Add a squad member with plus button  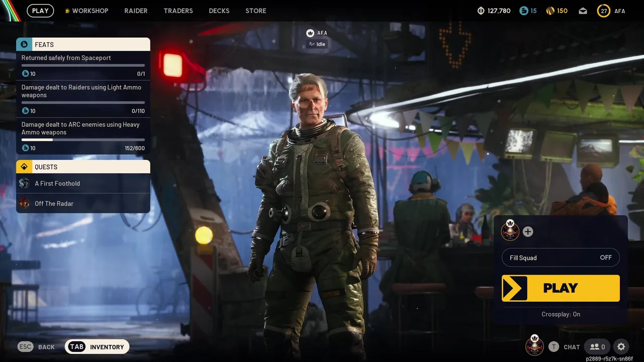[528, 231]
